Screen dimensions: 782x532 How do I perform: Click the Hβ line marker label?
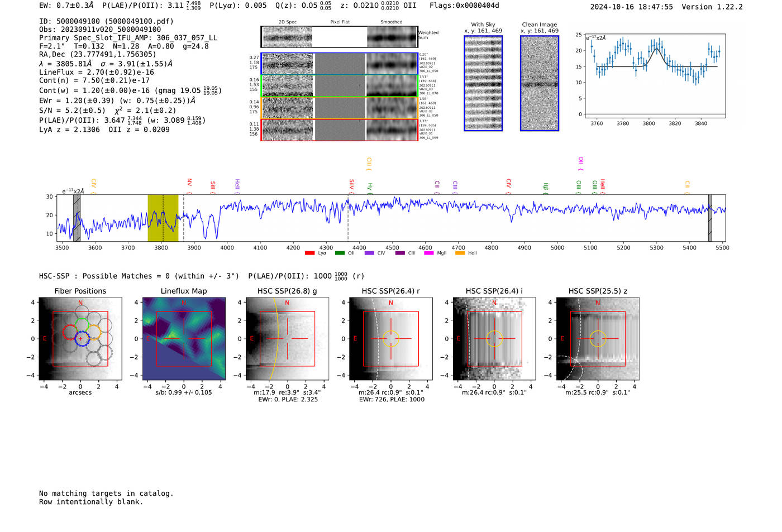(x=546, y=188)
